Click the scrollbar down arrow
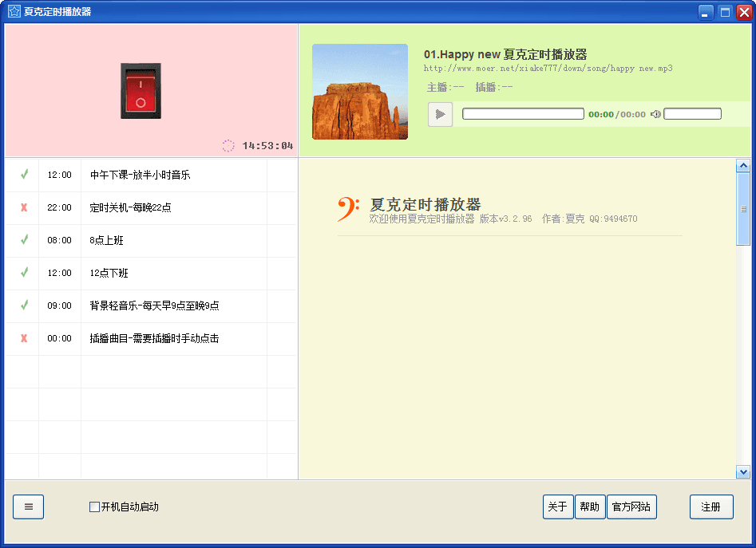 743,472
